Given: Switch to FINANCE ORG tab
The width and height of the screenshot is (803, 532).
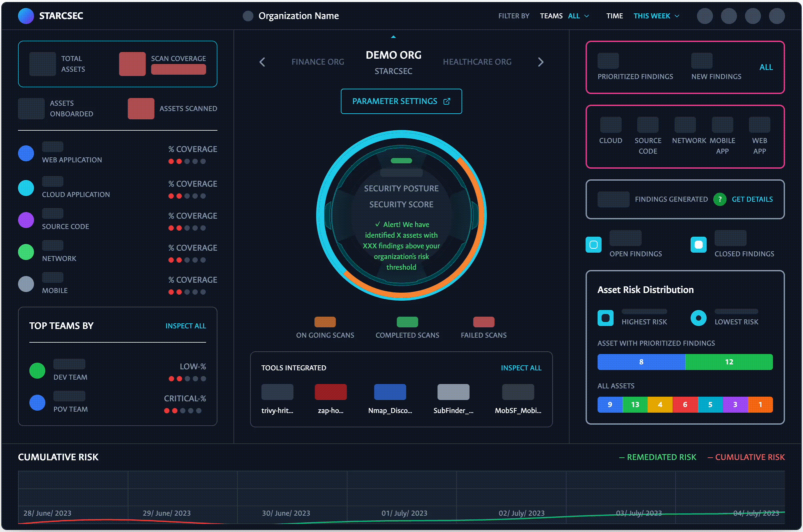Looking at the screenshot, I should coord(318,62).
